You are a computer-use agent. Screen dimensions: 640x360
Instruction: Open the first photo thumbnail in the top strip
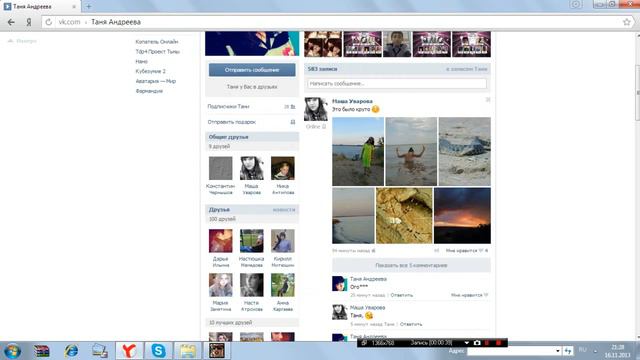323,44
